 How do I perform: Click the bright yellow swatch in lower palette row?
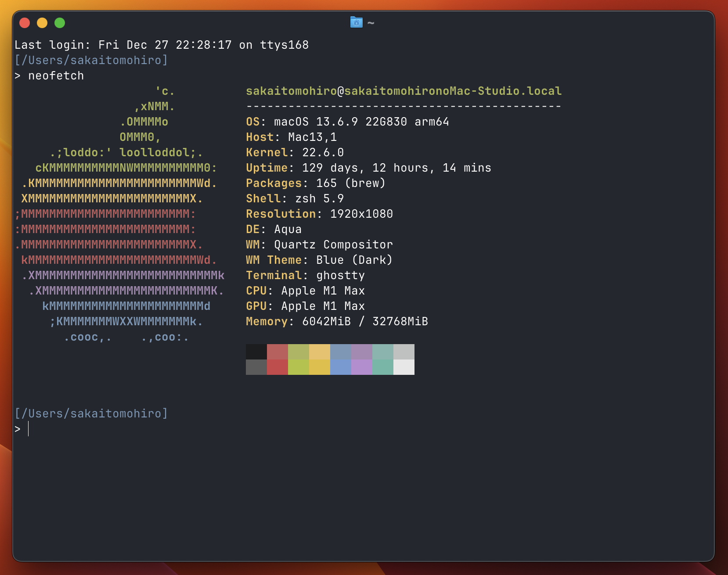click(320, 367)
